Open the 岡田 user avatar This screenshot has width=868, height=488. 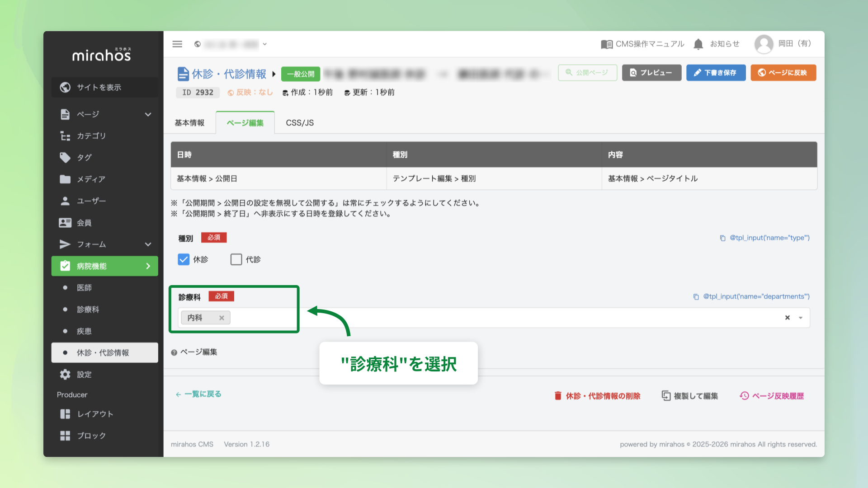(764, 44)
